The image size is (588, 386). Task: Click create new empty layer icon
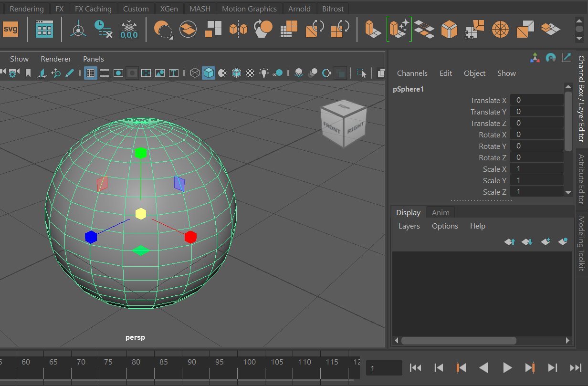tap(546, 242)
